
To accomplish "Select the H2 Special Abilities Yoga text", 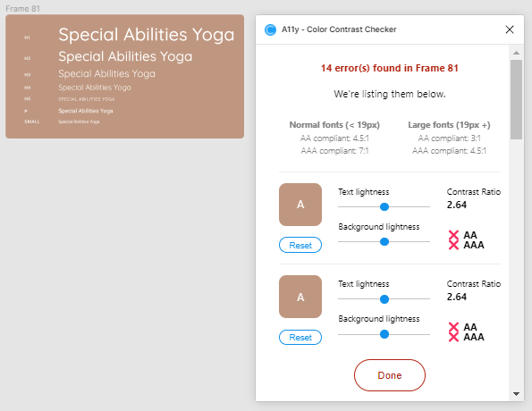I will coord(125,56).
